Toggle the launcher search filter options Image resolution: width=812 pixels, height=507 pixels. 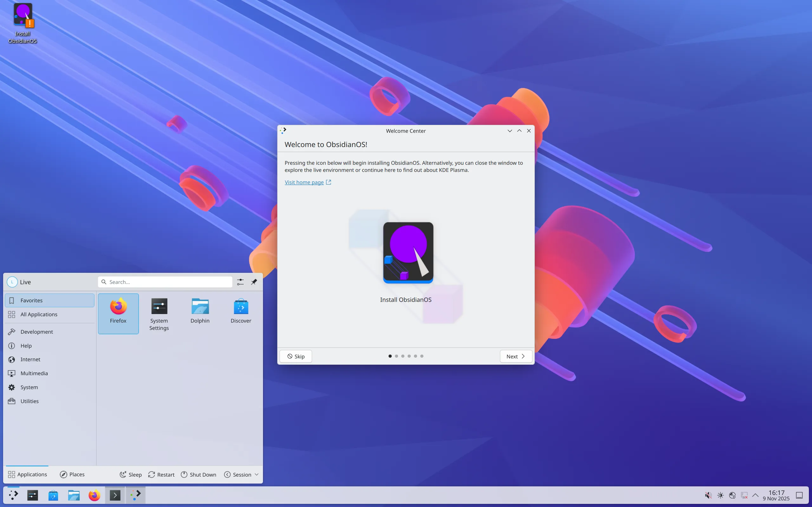point(240,282)
